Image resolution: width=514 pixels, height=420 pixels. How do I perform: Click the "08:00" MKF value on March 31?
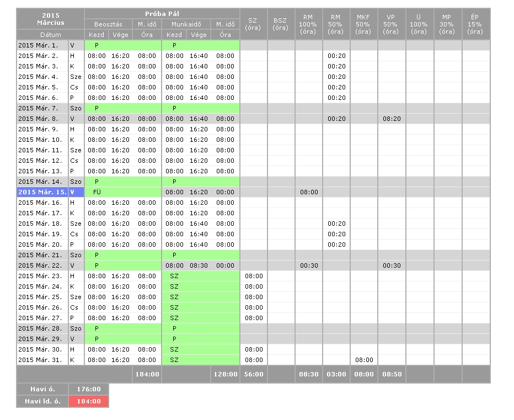[x=363, y=360]
